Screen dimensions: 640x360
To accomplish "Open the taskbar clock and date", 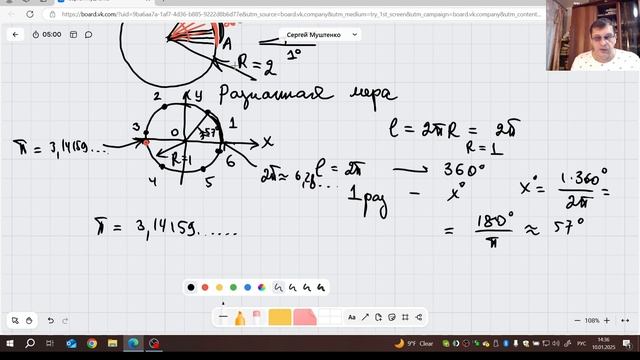I will click(x=603, y=343).
